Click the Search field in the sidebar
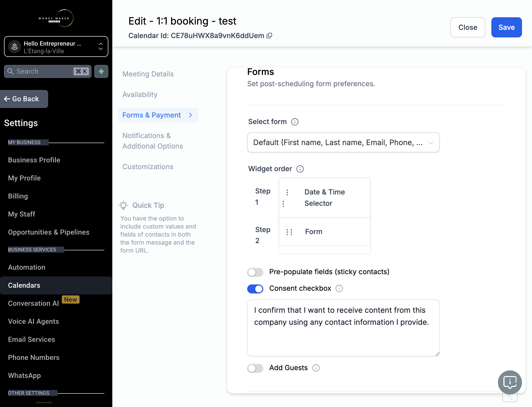Image resolution: width=532 pixels, height=407 pixels. [48, 71]
